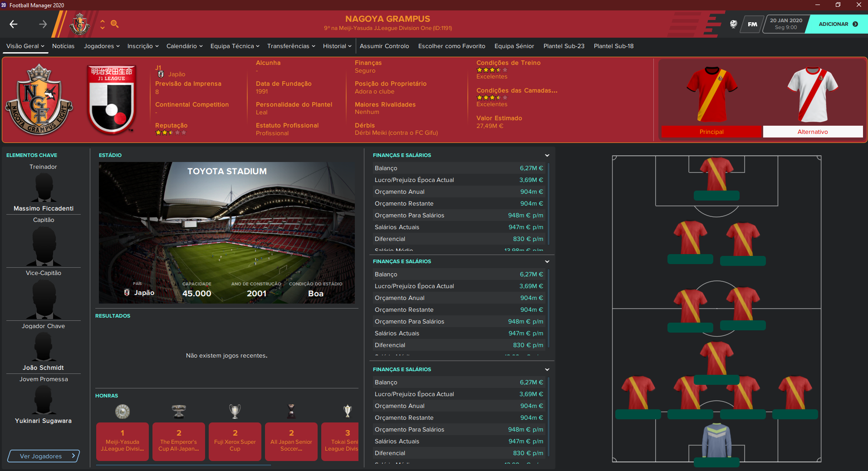
Task: Collapse the first Finanças e Salários panel chevron
Action: click(x=547, y=155)
